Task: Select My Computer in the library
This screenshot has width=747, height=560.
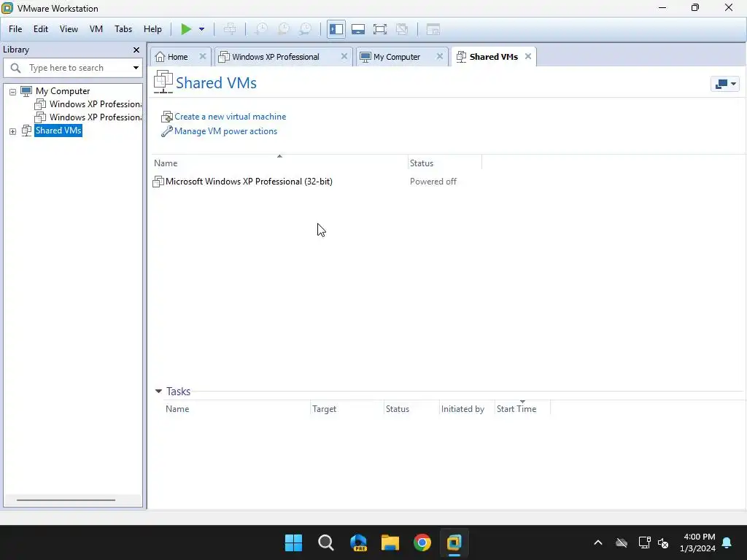Action: pos(63,91)
